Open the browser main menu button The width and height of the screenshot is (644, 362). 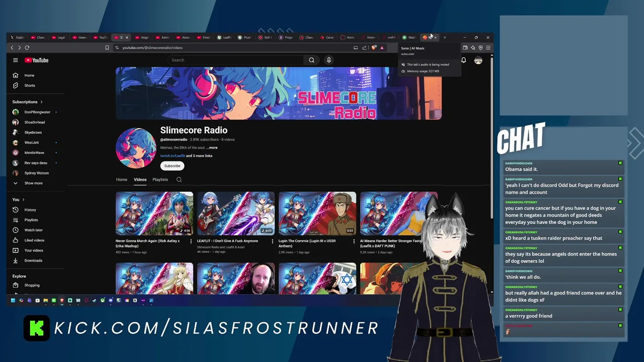tap(488, 48)
